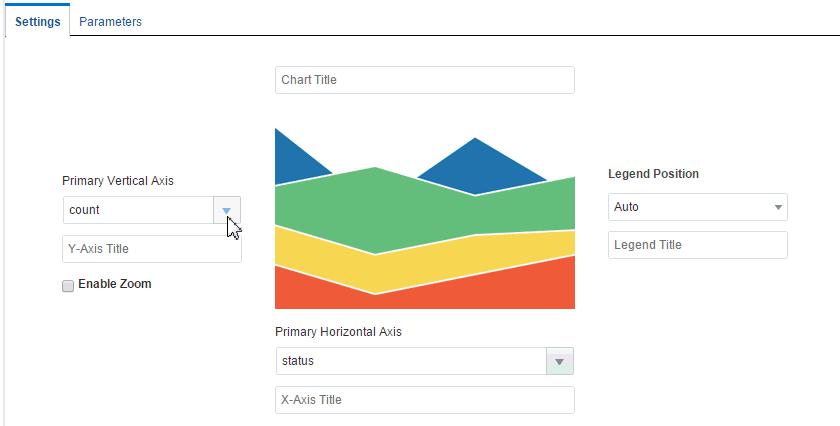Click the Legend Title input field
Viewport: 840px width, 426px height.
click(x=697, y=245)
